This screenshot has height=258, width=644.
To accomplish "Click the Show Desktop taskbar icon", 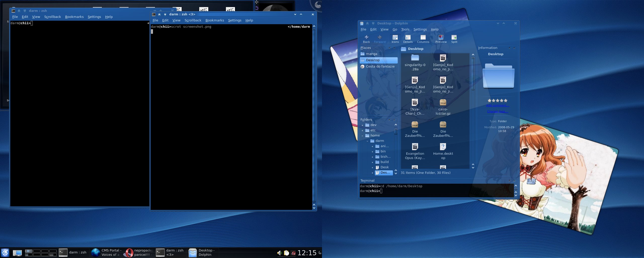I will click(x=17, y=253).
